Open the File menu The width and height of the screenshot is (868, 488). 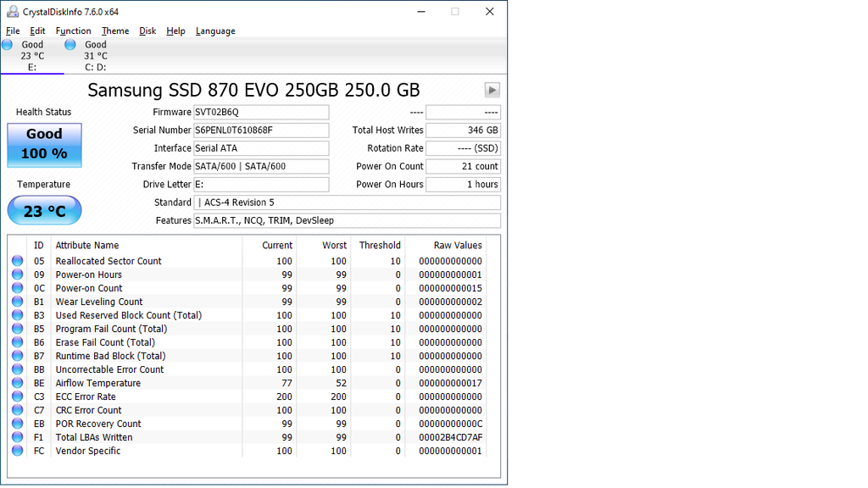[13, 31]
